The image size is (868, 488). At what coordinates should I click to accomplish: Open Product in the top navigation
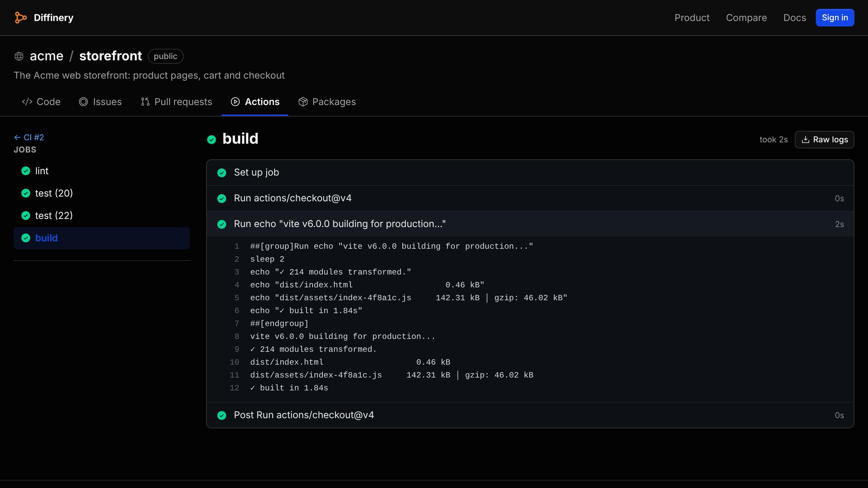point(692,18)
